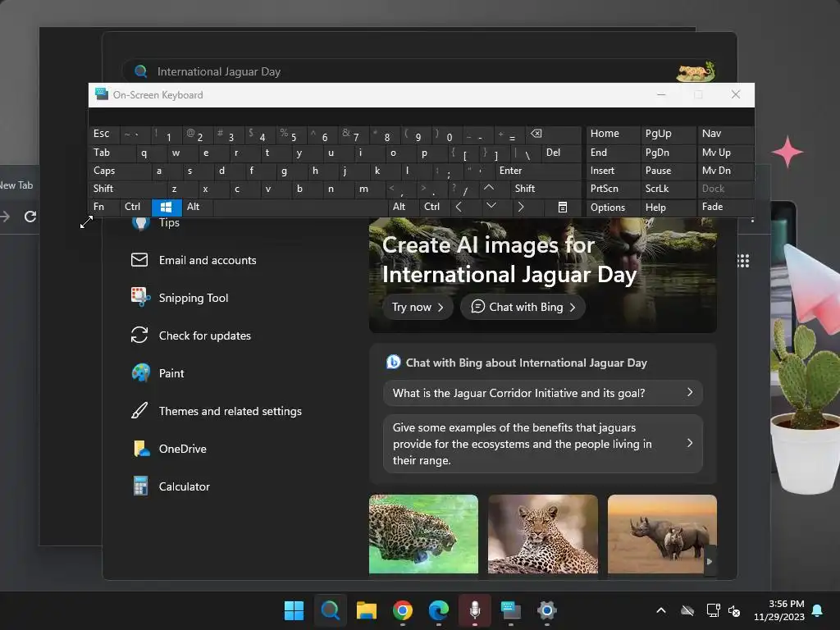Toggle right Alt key on On-Screen Keyboard
Image resolution: width=840 pixels, height=630 pixels.
pos(403,208)
